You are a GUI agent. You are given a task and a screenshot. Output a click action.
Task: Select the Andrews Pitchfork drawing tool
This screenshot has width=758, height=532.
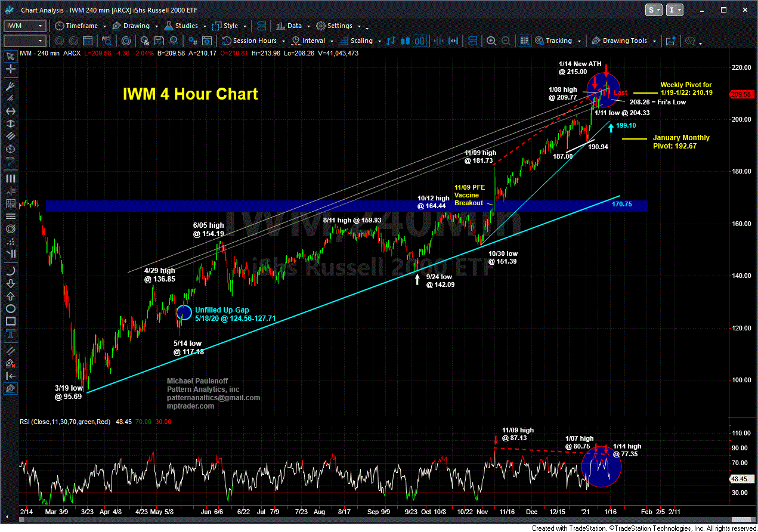tap(11, 86)
